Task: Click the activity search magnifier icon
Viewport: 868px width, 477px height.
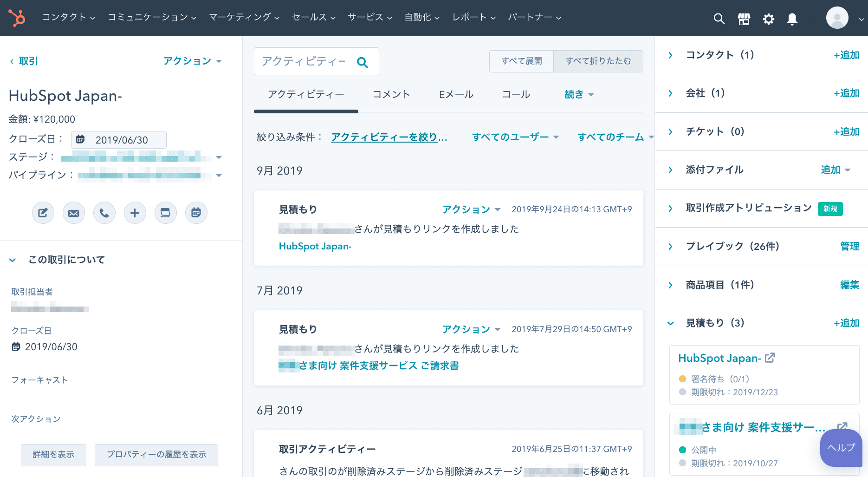Action: 363,62
